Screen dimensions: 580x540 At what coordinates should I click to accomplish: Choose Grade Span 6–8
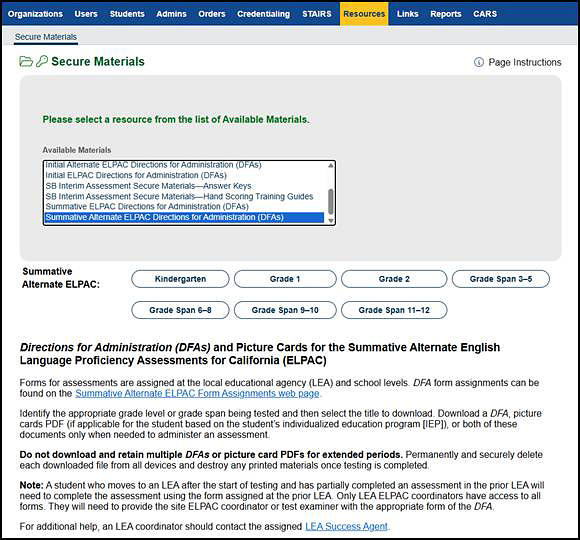(x=180, y=310)
